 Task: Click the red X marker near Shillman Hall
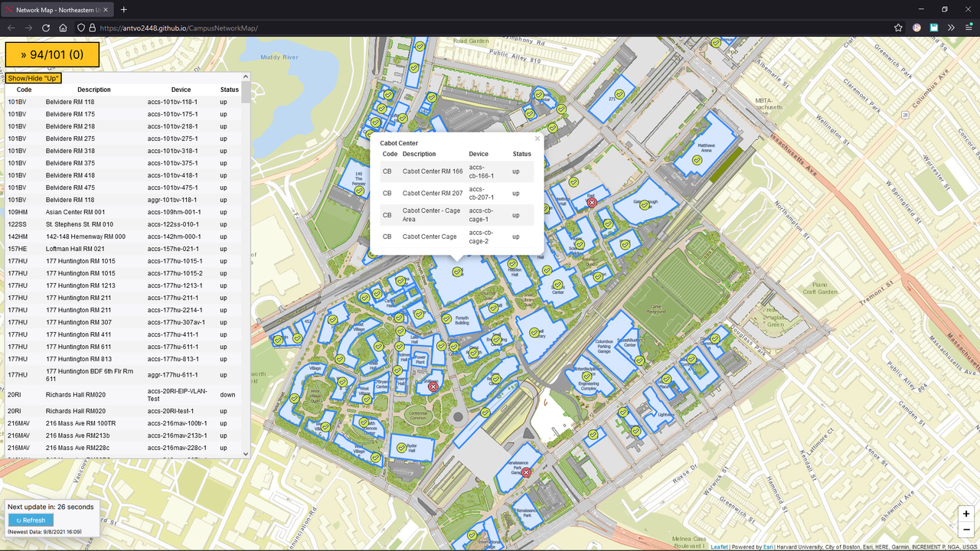click(433, 387)
